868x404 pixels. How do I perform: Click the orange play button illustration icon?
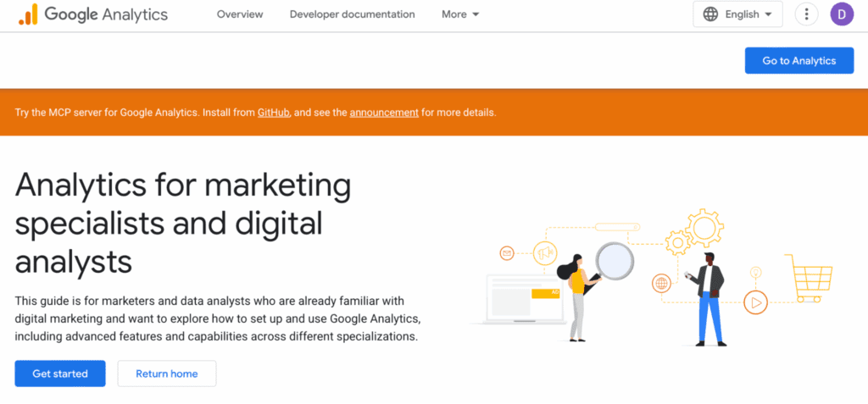pyautogui.click(x=754, y=302)
